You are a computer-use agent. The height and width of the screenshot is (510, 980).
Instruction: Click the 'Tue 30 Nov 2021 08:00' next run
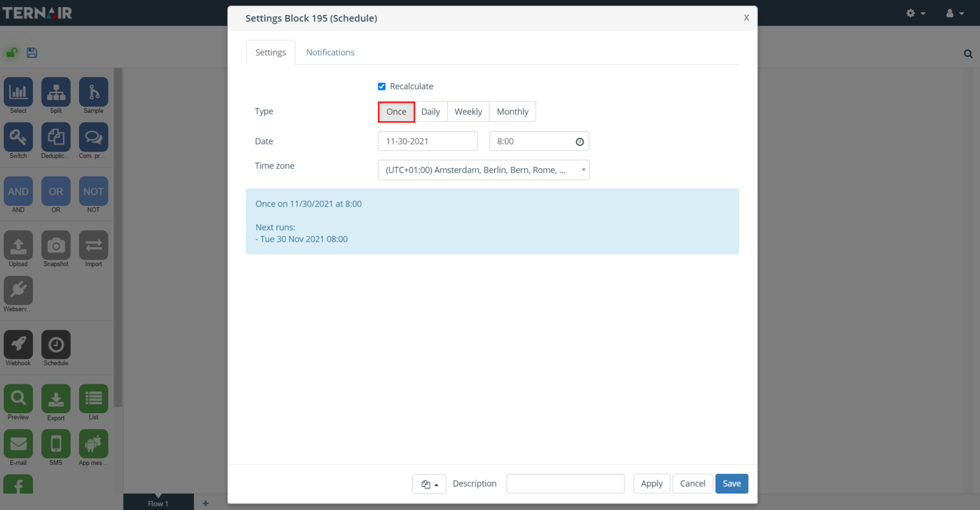(304, 239)
